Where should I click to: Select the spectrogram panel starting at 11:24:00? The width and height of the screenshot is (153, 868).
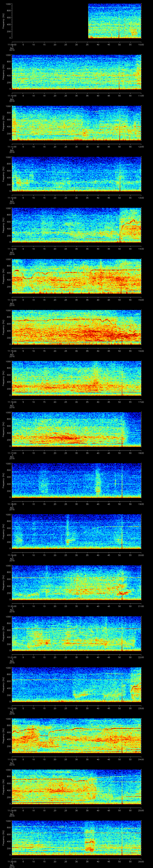point(77,787)
